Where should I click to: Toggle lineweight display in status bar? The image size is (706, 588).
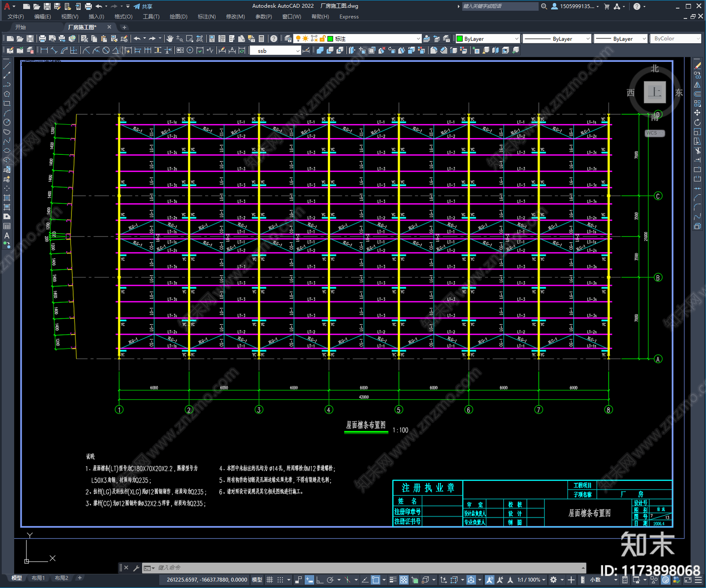tap(393, 580)
